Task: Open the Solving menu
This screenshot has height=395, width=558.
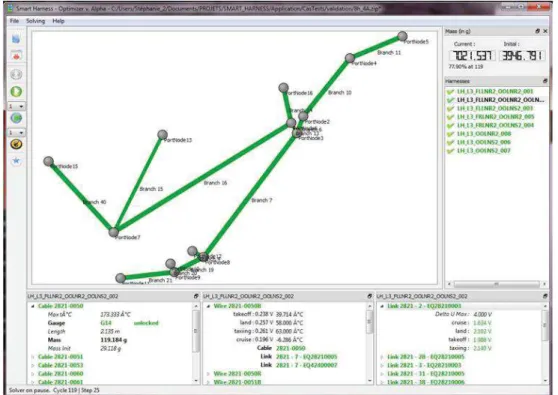Action: (x=36, y=21)
